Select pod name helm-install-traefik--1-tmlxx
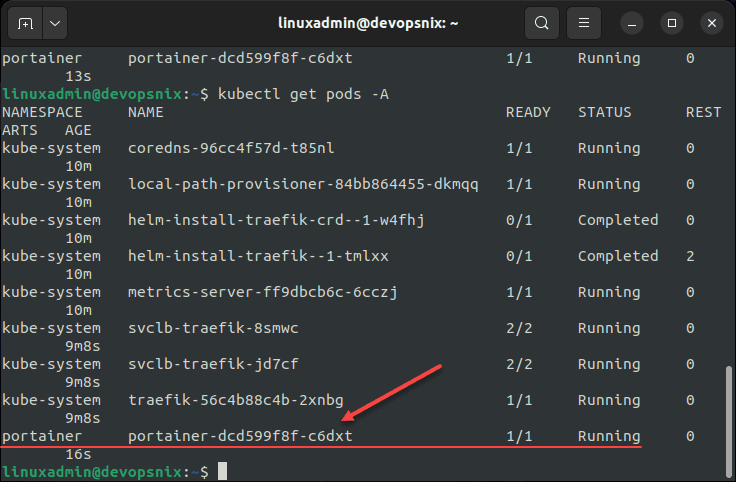Screen dimensions: 736x482 coord(258,256)
